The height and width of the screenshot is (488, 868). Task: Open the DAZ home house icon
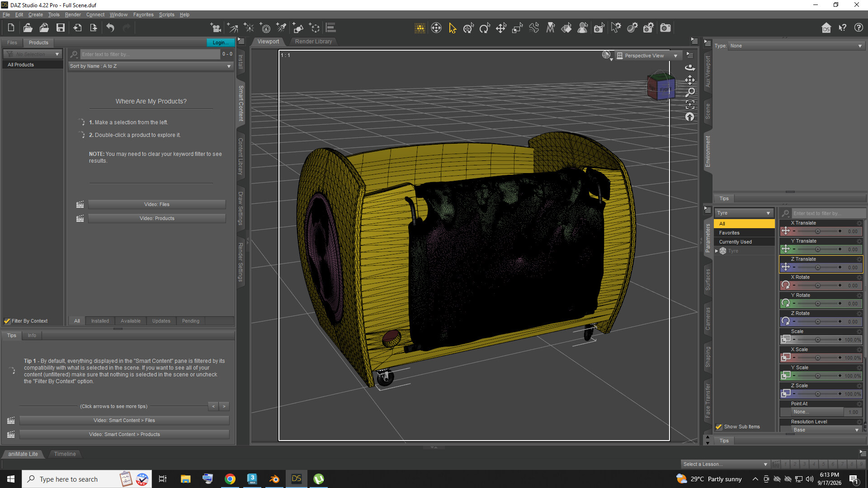click(826, 28)
